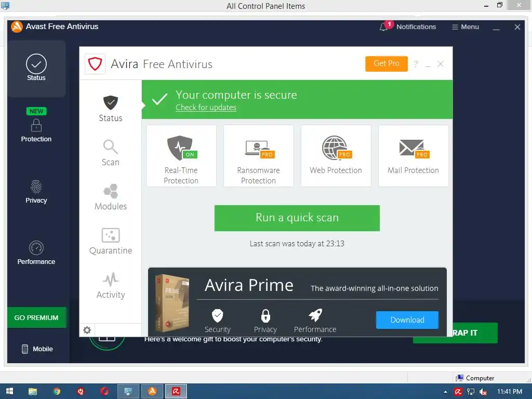Viewport: 532px width, 399px height.
Task: Open Opera from taskbar
Action: pos(104,391)
